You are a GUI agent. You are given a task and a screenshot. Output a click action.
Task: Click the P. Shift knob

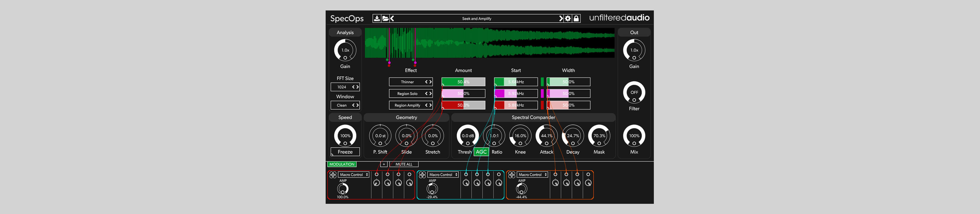[x=380, y=136]
